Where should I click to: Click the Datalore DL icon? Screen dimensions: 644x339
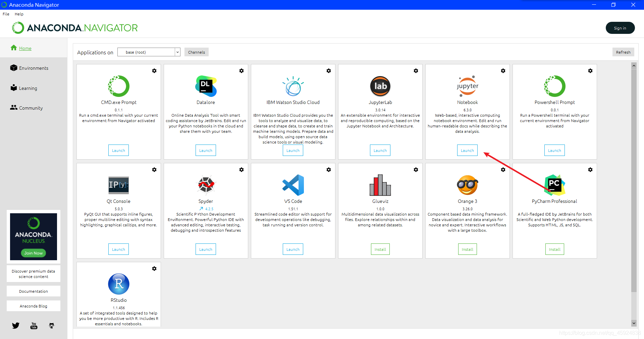click(x=206, y=86)
